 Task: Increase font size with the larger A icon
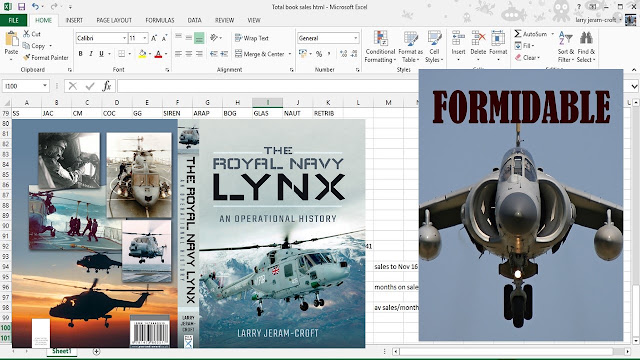(154, 38)
